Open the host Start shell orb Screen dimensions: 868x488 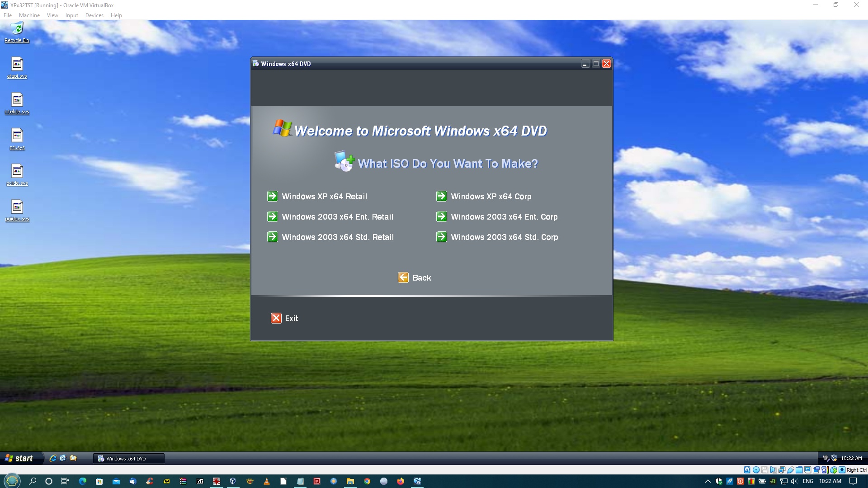pyautogui.click(x=12, y=481)
